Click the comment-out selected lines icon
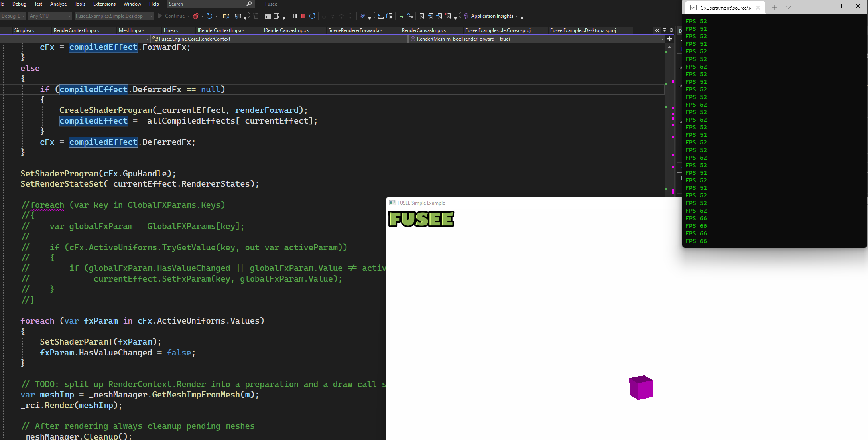Image resolution: width=868 pixels, height=440 pixels. pos(401,16)
